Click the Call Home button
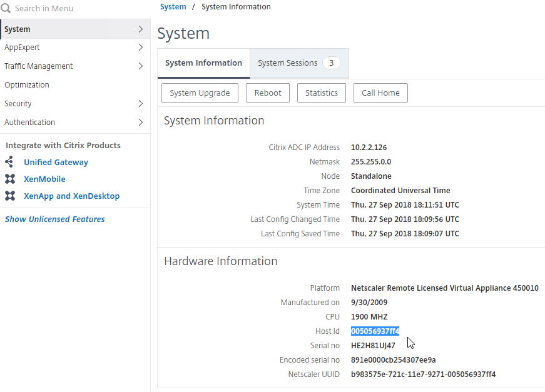The height and width of the screenshot is (392, 545). (380, 93)
